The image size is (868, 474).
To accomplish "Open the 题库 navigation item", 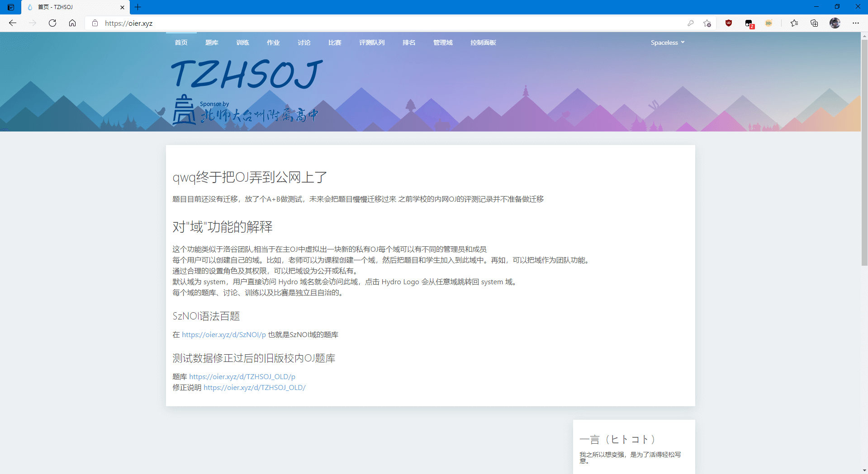I will point(212,42).
